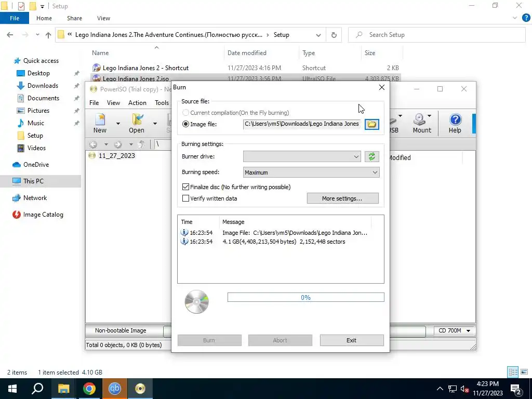532x399 pixels.
Task: Open the Share tab in Explorer
Action: [x=74, y=18]
